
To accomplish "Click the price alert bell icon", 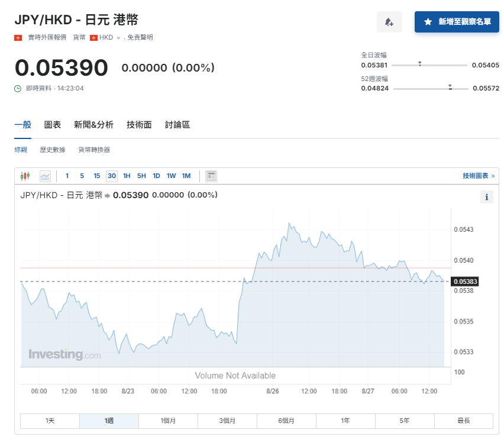I will [x=389, y=22].
